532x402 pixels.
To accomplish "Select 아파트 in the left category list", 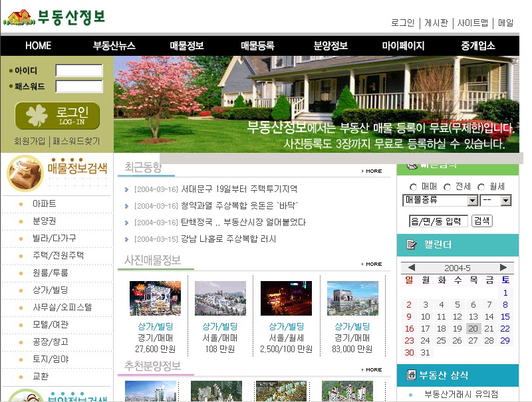I will (x=45, y=203).
